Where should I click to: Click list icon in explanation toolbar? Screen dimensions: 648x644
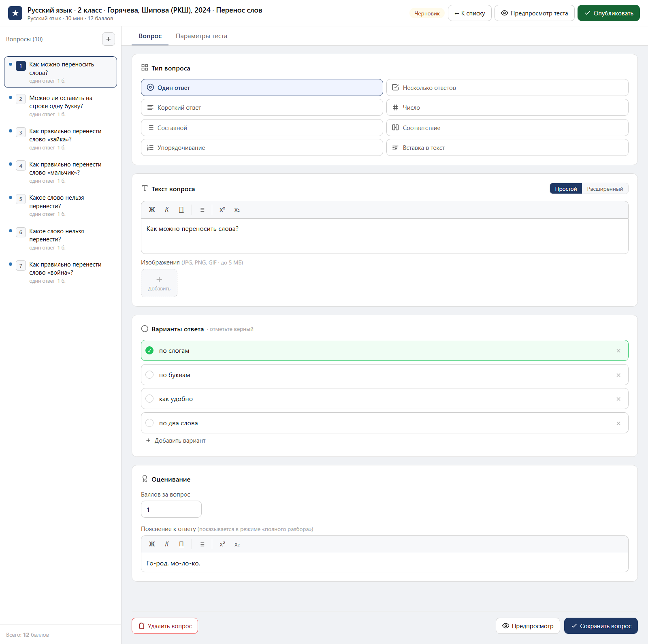point(202,544)
